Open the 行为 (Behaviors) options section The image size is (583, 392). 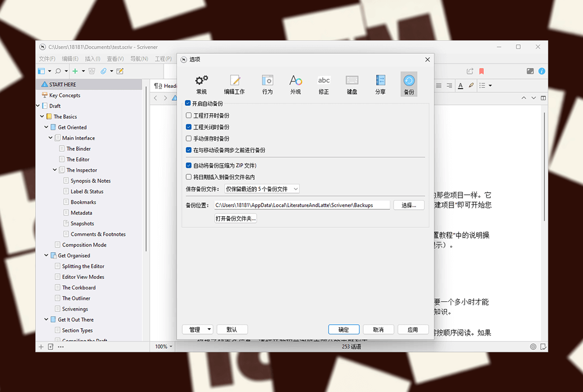(x=267, y=85)
